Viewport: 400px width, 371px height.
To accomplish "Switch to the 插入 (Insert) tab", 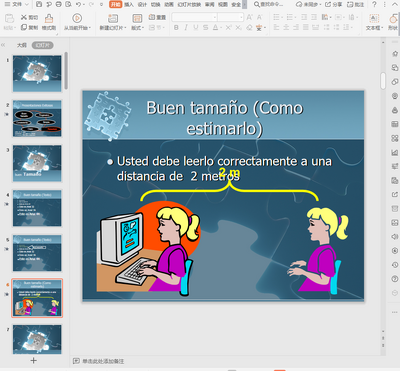I will tap(129, 5).
